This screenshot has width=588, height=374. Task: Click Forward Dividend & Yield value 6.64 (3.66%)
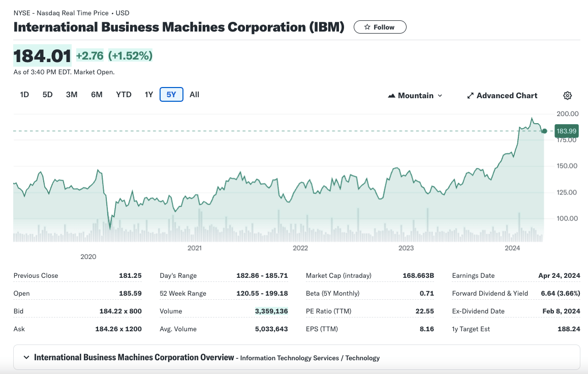560,293
